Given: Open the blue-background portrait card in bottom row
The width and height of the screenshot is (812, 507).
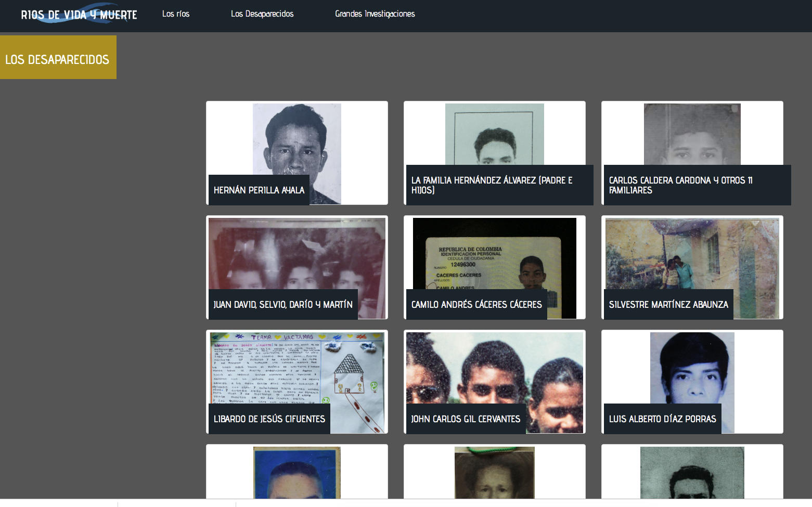Looking at the screenshot, I should click(297, 472).
